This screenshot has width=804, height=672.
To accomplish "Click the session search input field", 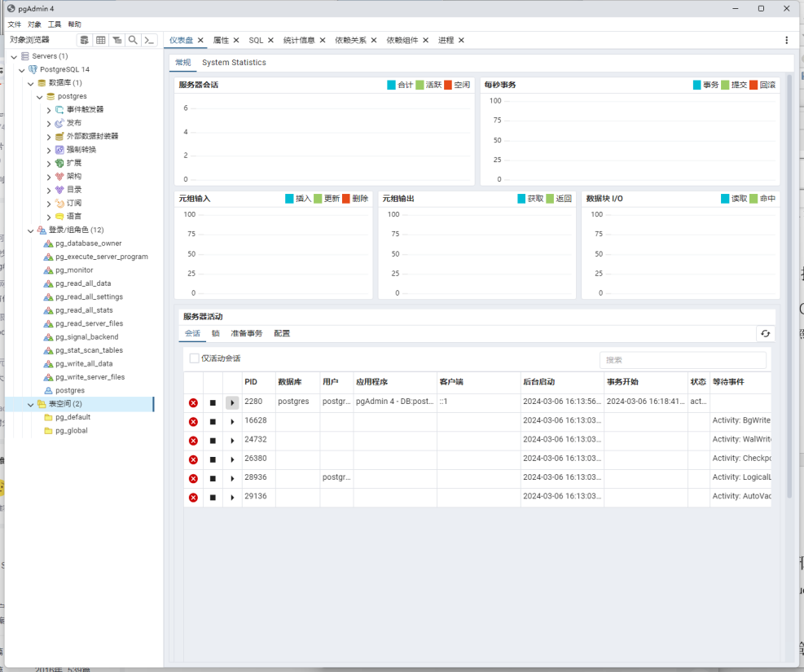I will tap(683, 360).
